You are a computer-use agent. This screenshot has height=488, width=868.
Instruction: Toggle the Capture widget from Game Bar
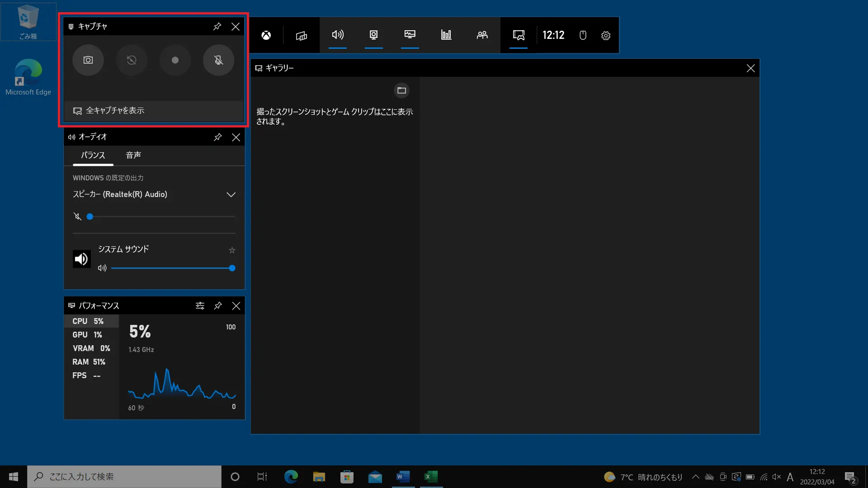tap(374, 35)
